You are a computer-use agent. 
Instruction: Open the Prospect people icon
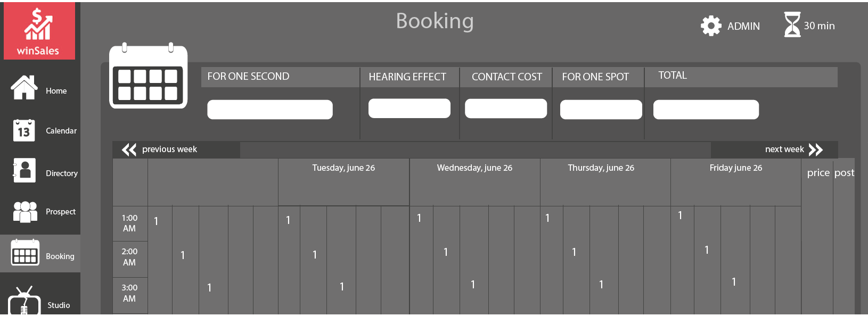[x=25, y=211]
